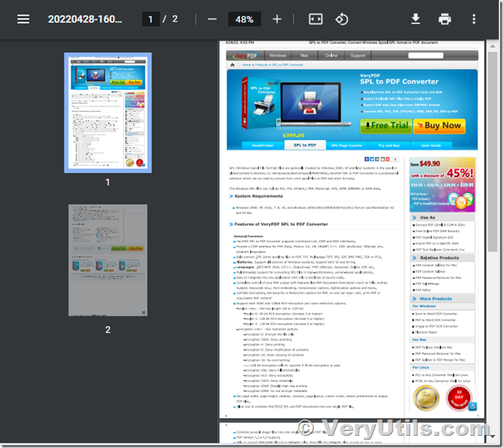Select page 1 thumbnail

108,113
